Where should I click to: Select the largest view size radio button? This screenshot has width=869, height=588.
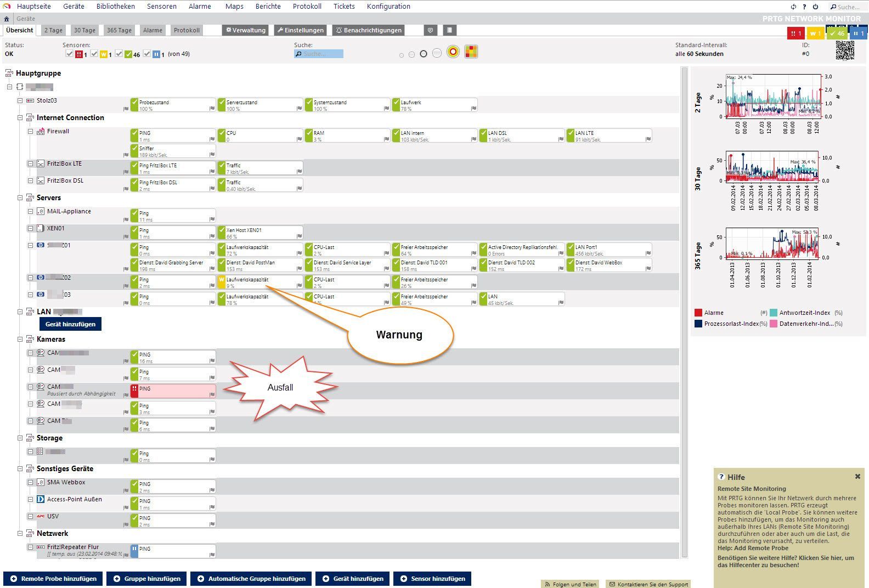click(437, 53)
